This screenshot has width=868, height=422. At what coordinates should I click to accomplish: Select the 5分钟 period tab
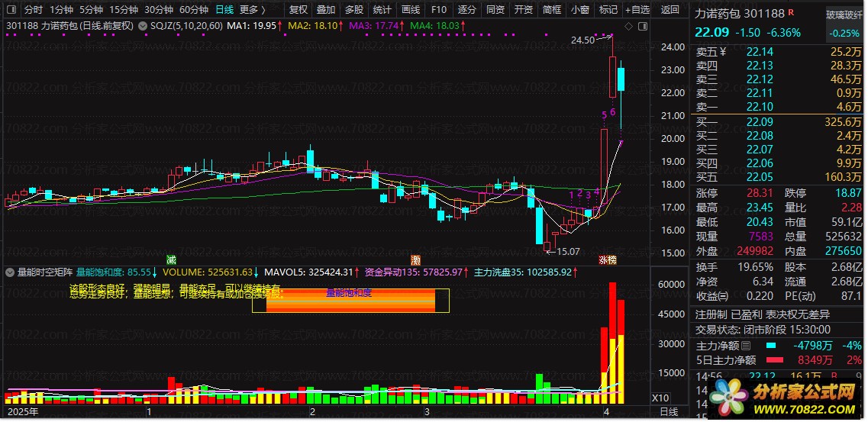tap(91, 9)
